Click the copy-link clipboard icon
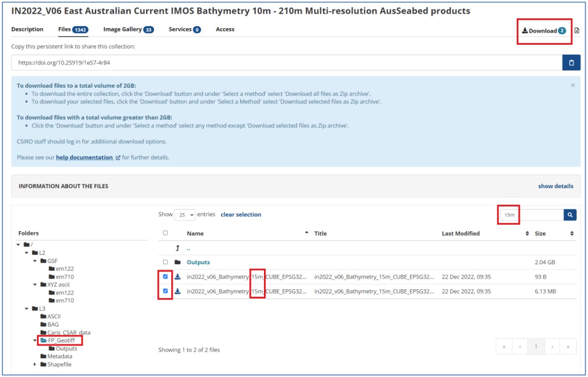588x377 pixels. coord(571,63)
